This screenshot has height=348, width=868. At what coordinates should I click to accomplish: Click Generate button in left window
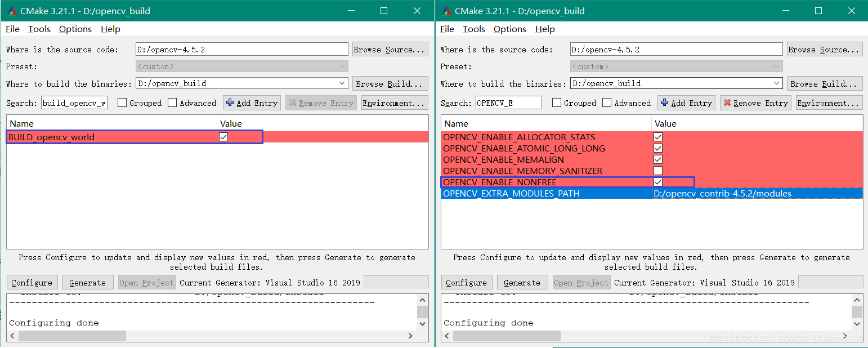87,283
